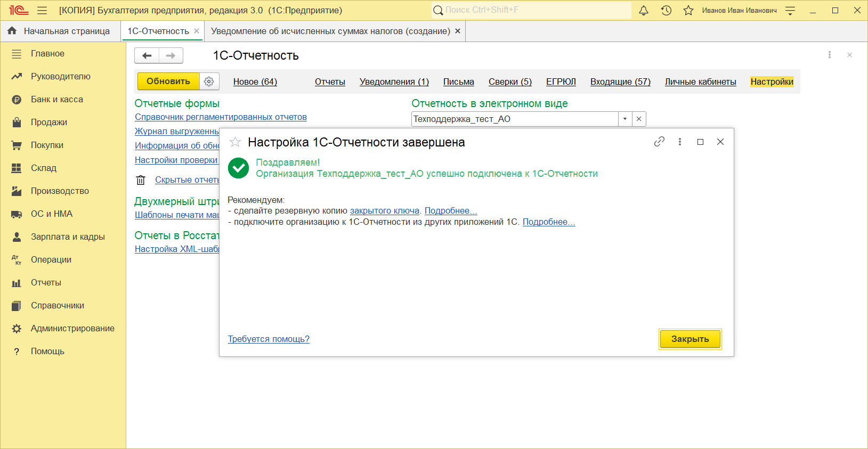Open ЕГРЮЛ link

coord(561,81)
